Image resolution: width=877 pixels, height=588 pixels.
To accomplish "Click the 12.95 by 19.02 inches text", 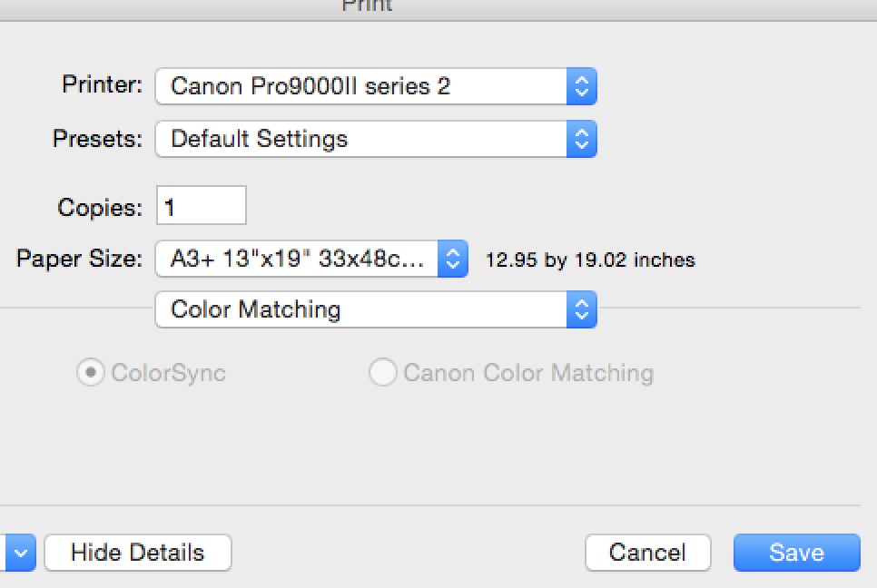I will pos(590,260).
